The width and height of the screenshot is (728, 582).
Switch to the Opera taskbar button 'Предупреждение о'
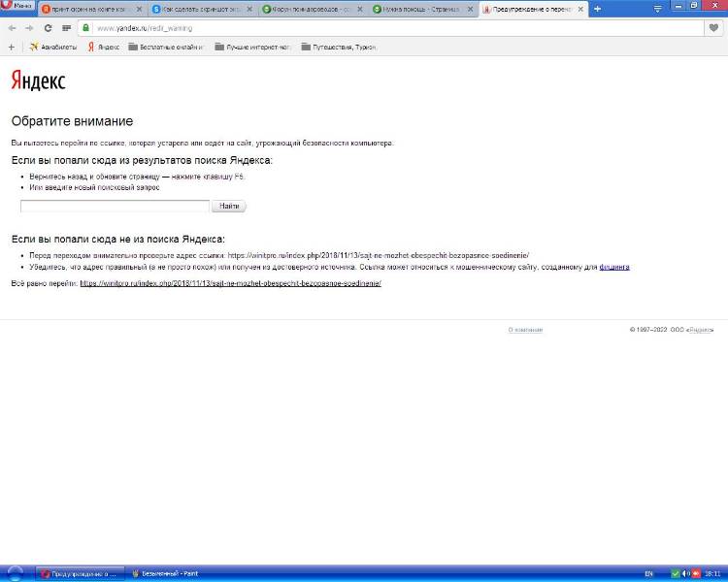click(82, 573)
